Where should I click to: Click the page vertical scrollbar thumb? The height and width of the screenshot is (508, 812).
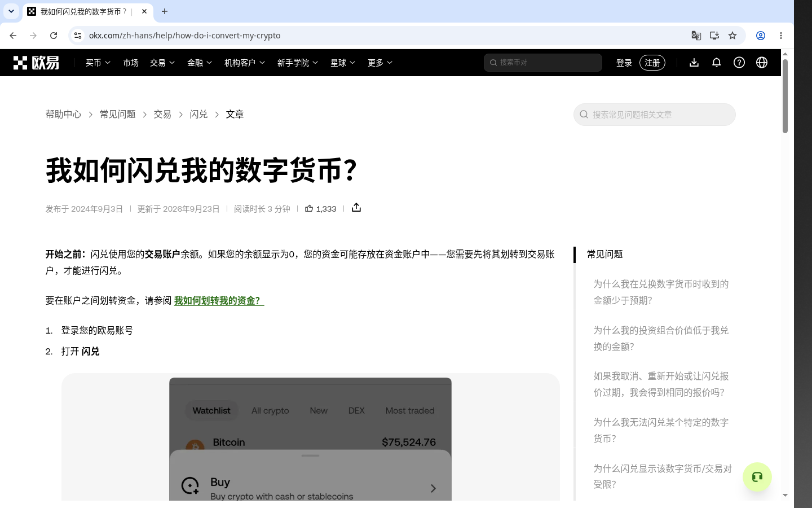click(785, 96)
